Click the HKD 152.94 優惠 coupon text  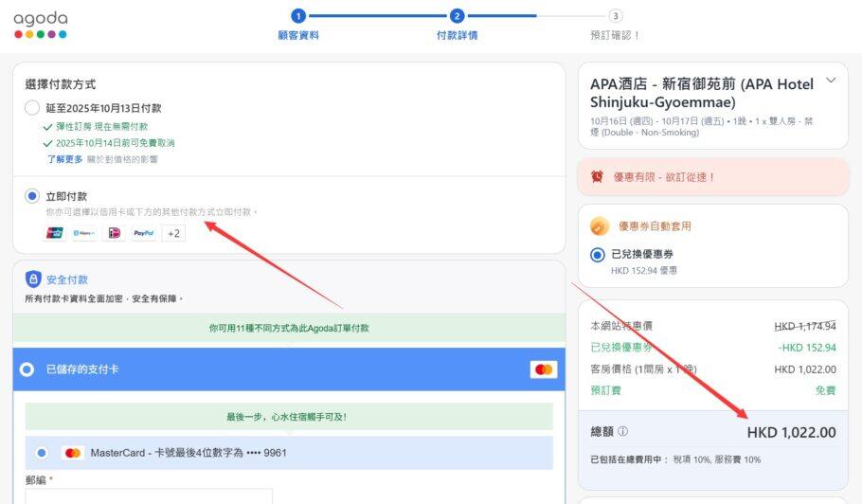644,270
